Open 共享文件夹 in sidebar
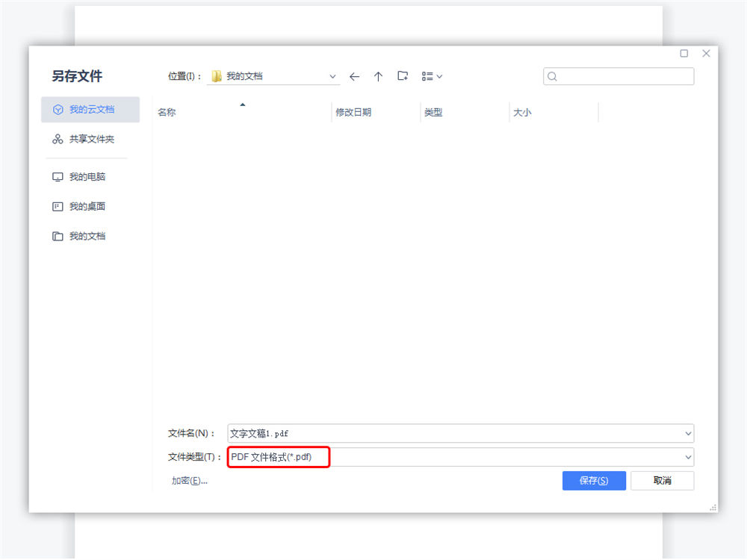747x560 pixels. (90, 139)
